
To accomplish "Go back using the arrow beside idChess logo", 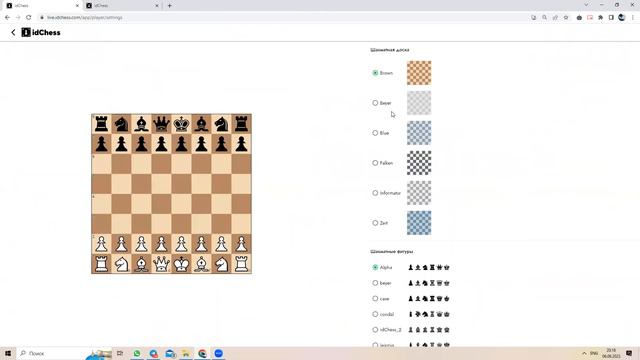I will [13, 32].
